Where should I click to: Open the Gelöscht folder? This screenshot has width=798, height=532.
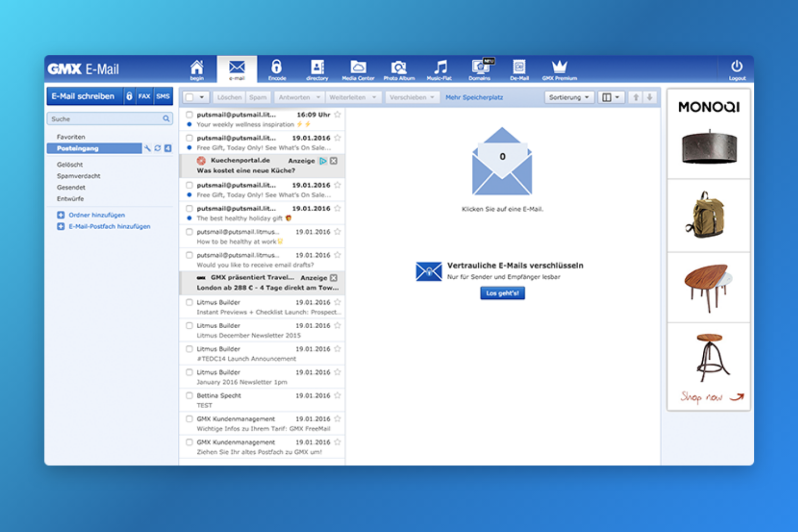pos(70,164)
